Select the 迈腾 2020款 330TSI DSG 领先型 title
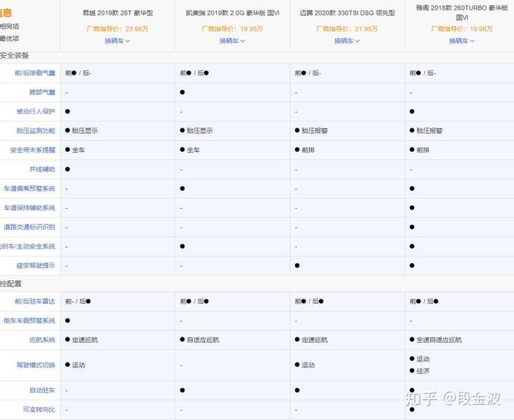The height and width of the screenshot is (420, 514). coord(347,13)
